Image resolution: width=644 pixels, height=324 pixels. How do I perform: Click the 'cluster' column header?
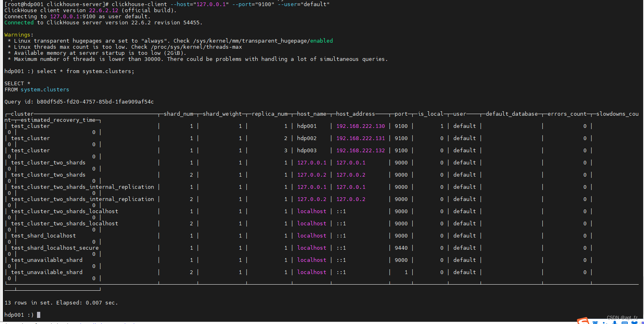tap(22, 114)
